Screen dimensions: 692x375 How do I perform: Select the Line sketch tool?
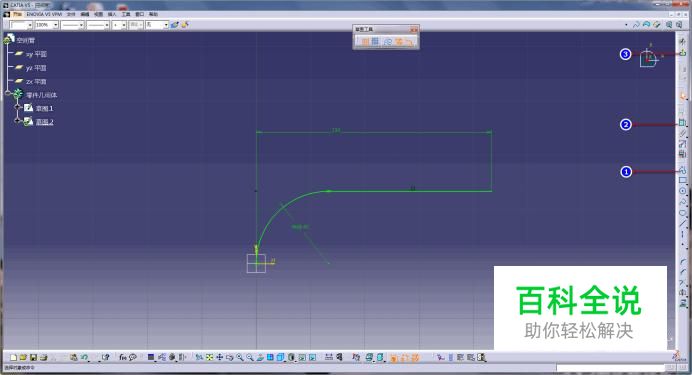pos(682,224)
